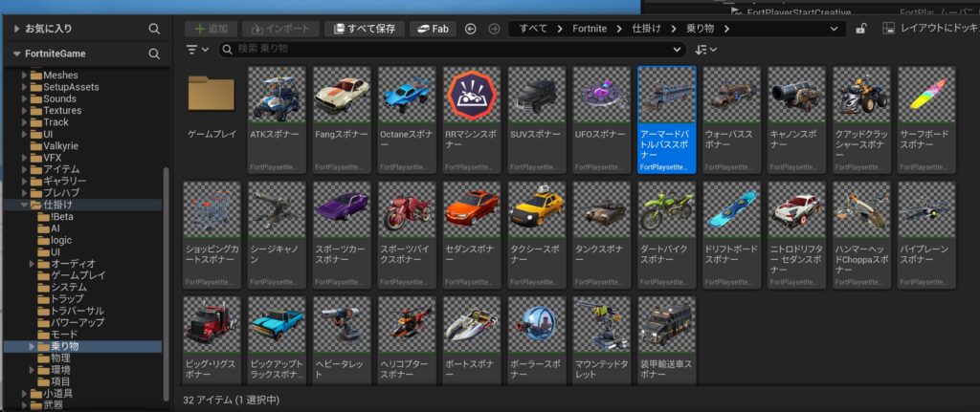Click the レイアウトにドッキング dock icon
Screen dimensions: 980x412
889,29
